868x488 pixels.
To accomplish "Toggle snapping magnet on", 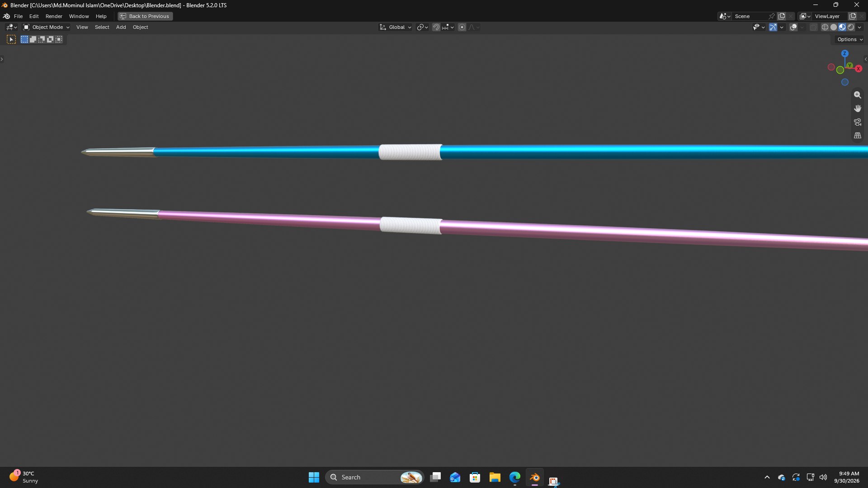I will (x=436, y=28).
